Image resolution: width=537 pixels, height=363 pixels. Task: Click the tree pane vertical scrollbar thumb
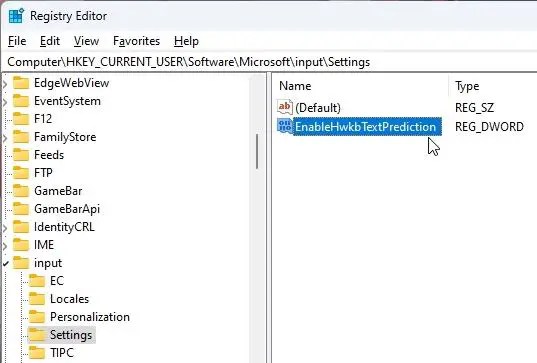point(257,151)
